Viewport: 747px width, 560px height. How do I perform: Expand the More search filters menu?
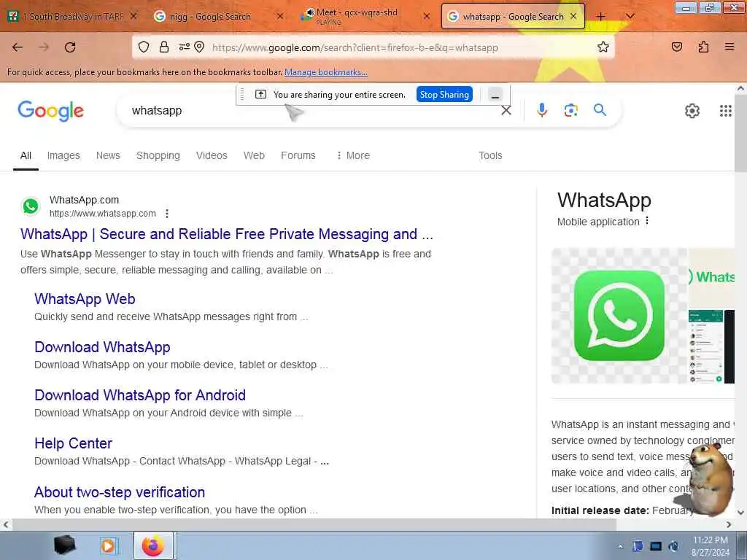[353, 155]
